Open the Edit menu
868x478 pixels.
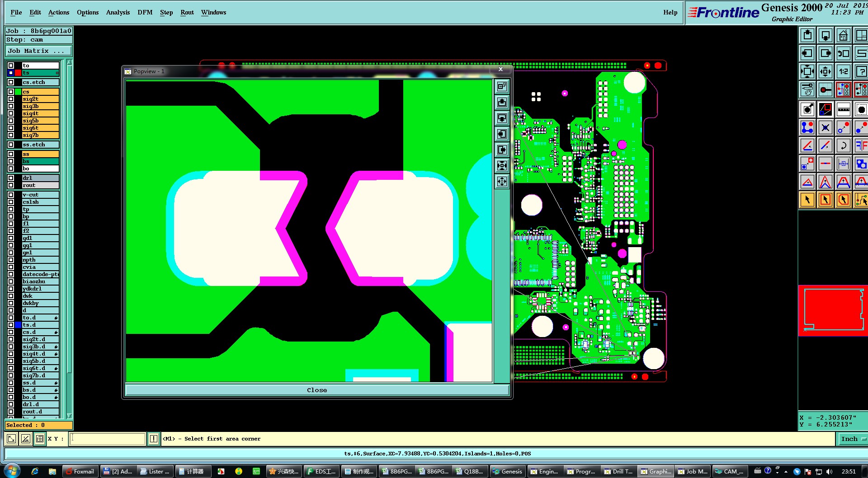[35, 12]
